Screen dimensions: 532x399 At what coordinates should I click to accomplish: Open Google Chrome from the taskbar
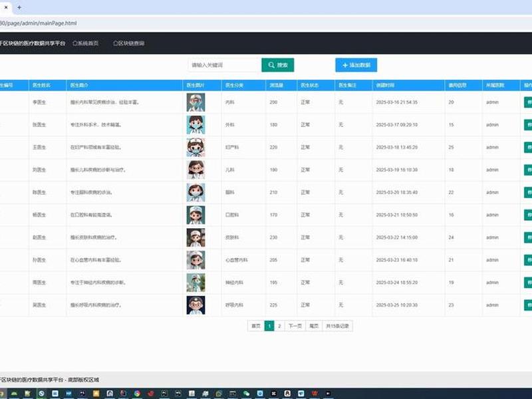pos(137,393)
